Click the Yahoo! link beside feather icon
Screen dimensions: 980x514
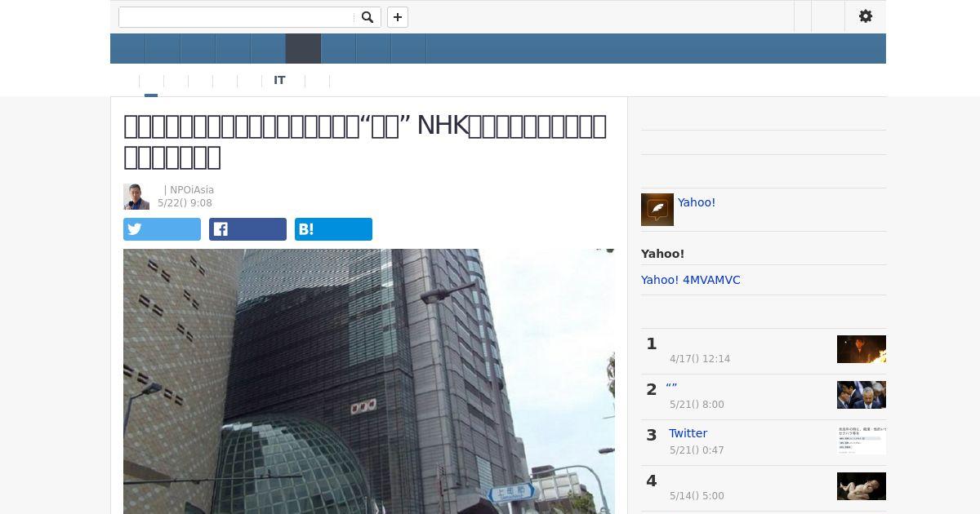pyautogui.click(x=697, y=202)
